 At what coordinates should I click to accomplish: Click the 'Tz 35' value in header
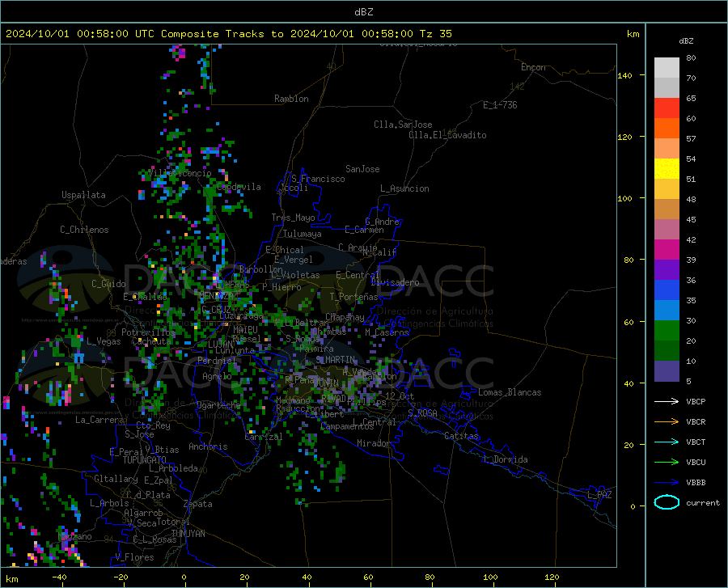[x=435, y=34]
